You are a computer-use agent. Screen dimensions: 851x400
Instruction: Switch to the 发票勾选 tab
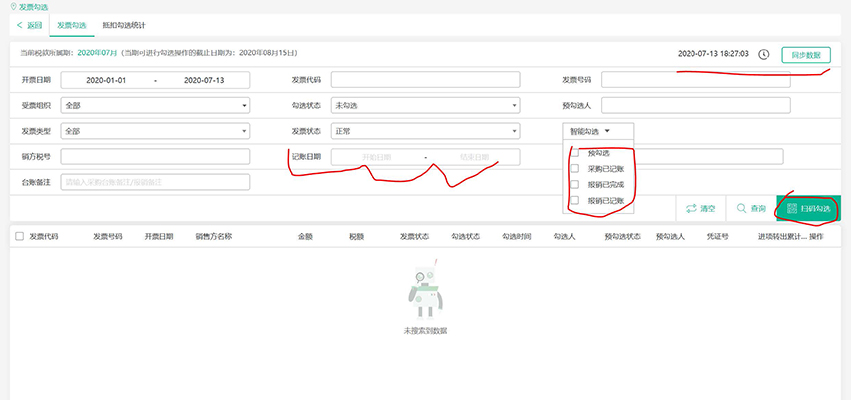pos(72,26)
